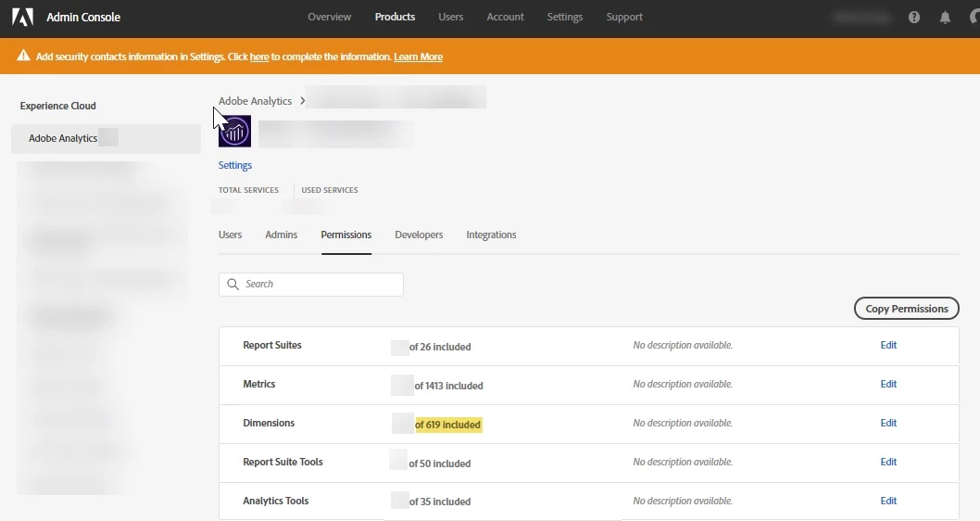Switch to the Developers tab

419,235
